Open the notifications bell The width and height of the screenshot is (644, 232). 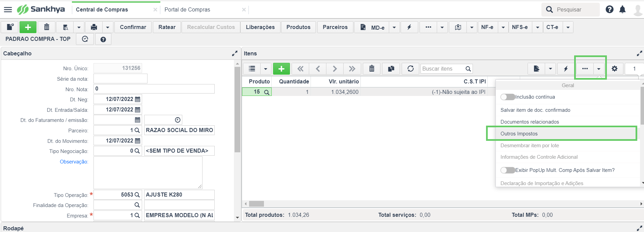622,9
